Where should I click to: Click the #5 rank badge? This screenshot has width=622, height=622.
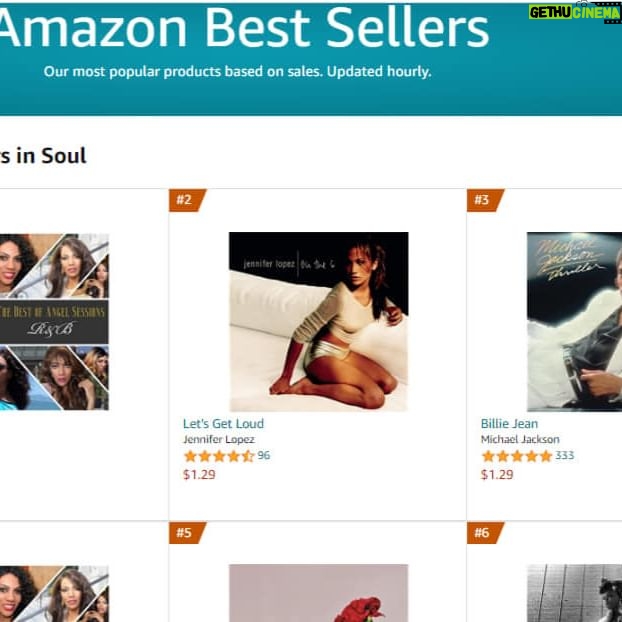coord(184,533)
